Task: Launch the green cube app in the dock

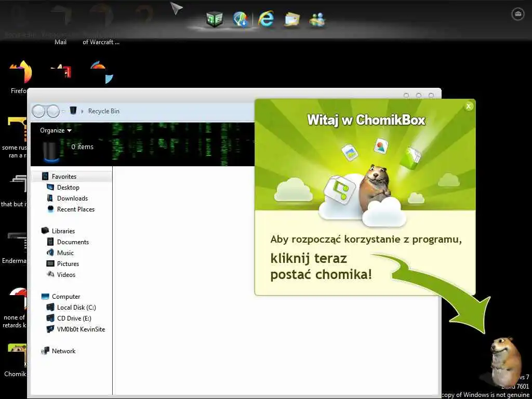Action: [215, 19]
